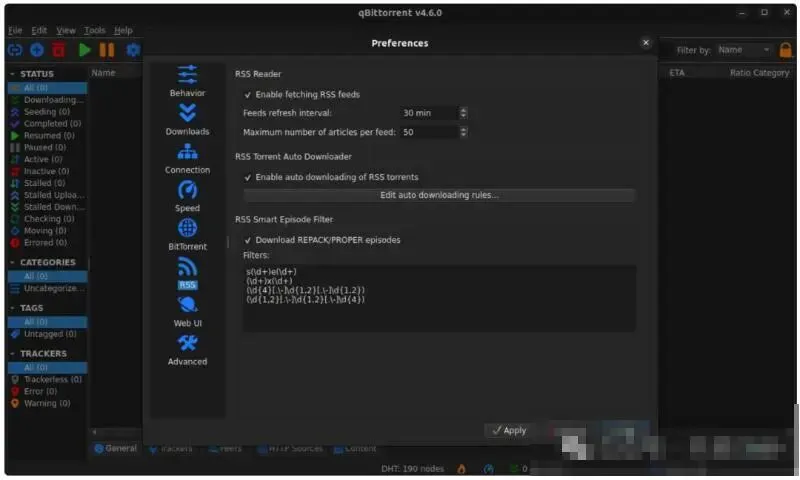Open the File menu
This screenshot has height=480, width=800.
point(15,31)
